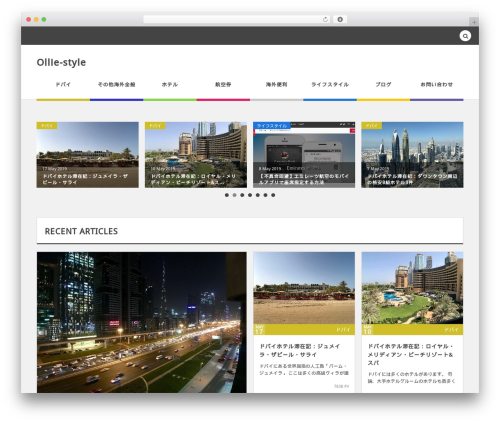Select the third carousel dot
This screenshot has width=500, height=423.
point(242,195)
